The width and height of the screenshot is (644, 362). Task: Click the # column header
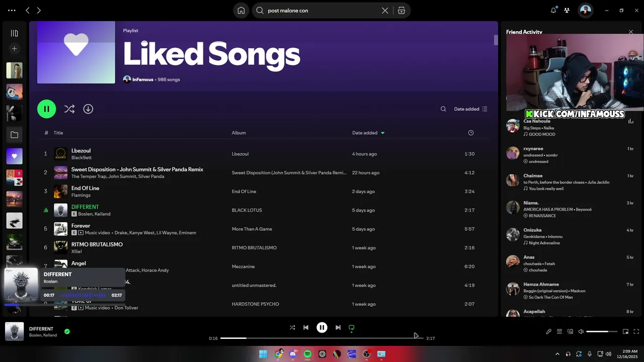46,133
